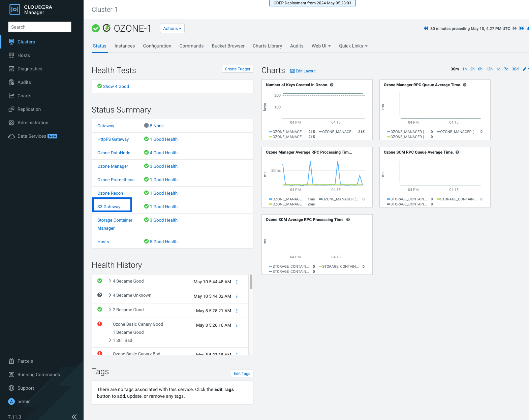Click the sidebar Search field
The height and width of the screenshot is (420, 529).
(40, 27)
